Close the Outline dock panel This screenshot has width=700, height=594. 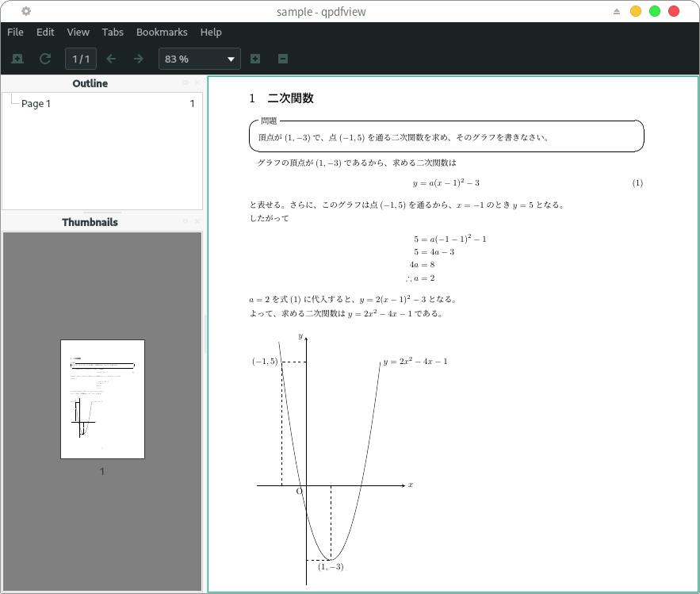pyautogui.click(x=197, y=83)
